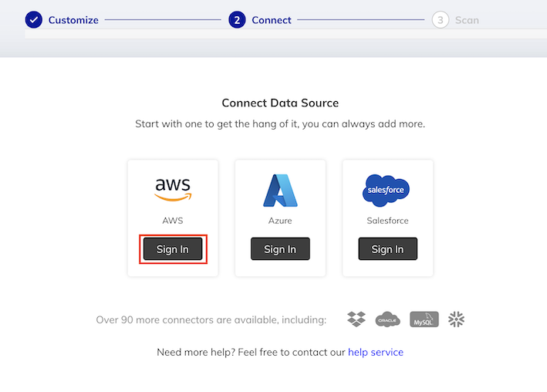
Task: Click the Salesforce cloud logo
Action: click(387, 191)
